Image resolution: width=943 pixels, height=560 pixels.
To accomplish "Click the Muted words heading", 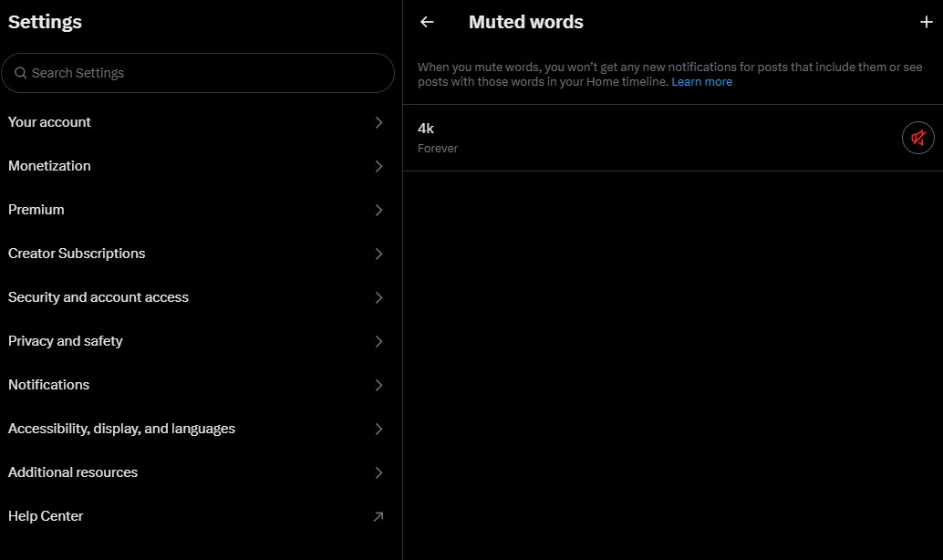I will click(x=525, y=22).
